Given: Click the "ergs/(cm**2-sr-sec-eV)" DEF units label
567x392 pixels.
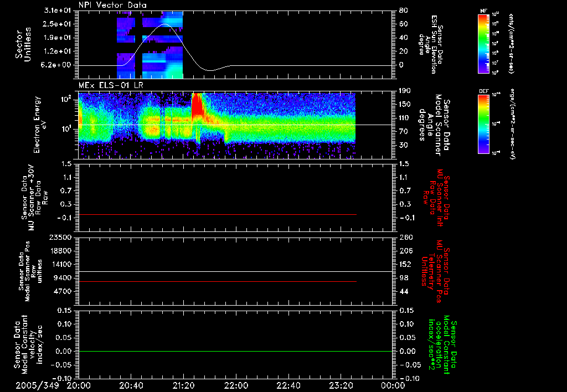Looking at the screenshot, I should pos(512,124).
